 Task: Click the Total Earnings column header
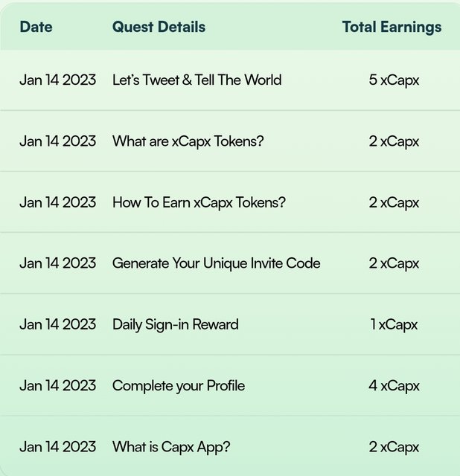coord(392,28)
